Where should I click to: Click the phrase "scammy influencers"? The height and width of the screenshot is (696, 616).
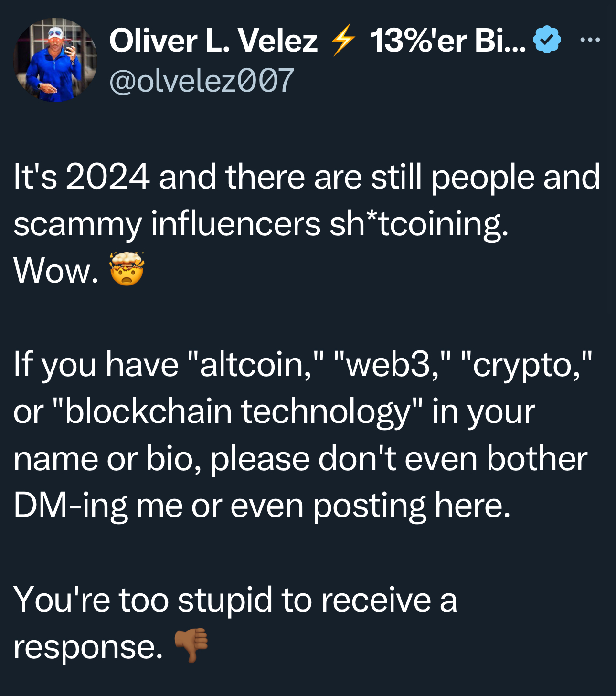tap(167, 224)
